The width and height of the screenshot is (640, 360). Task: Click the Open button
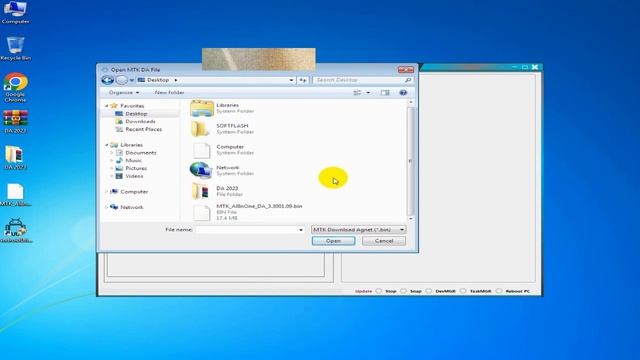(333, 241)
